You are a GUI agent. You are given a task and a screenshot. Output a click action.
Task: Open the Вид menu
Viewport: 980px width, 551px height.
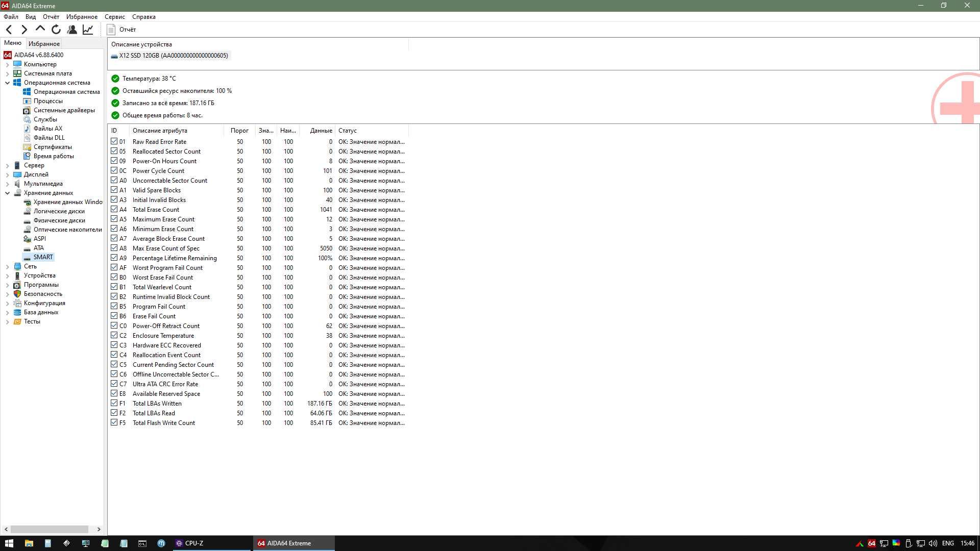31,17
